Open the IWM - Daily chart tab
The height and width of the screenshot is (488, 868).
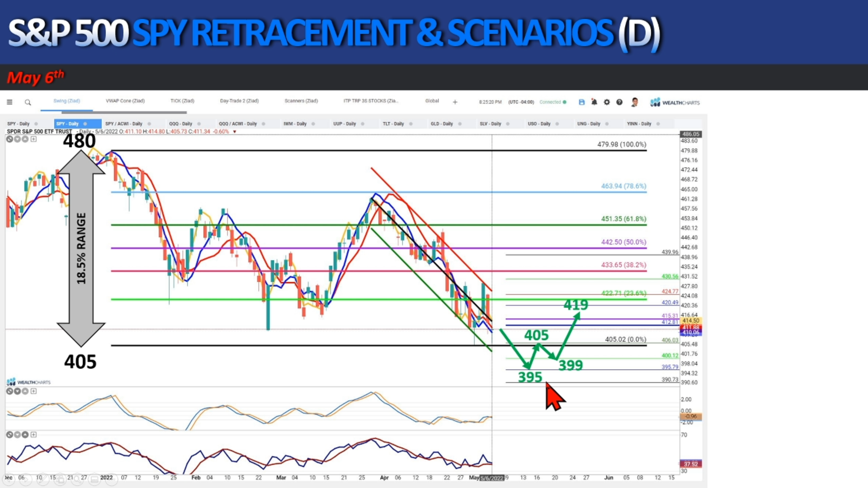pyautogui.click(x=295, y=124)
